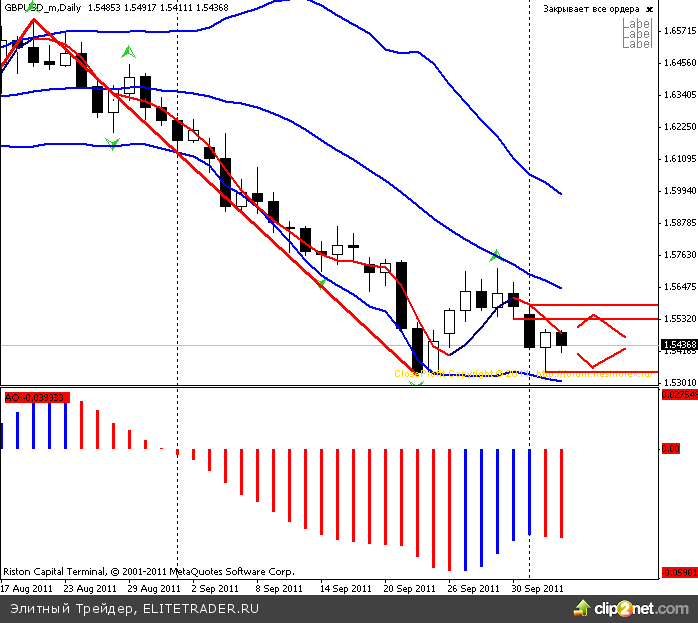Click the green down-arrow fractal under 23 Aug candle
698x623 pixels.
coord(112,145)
